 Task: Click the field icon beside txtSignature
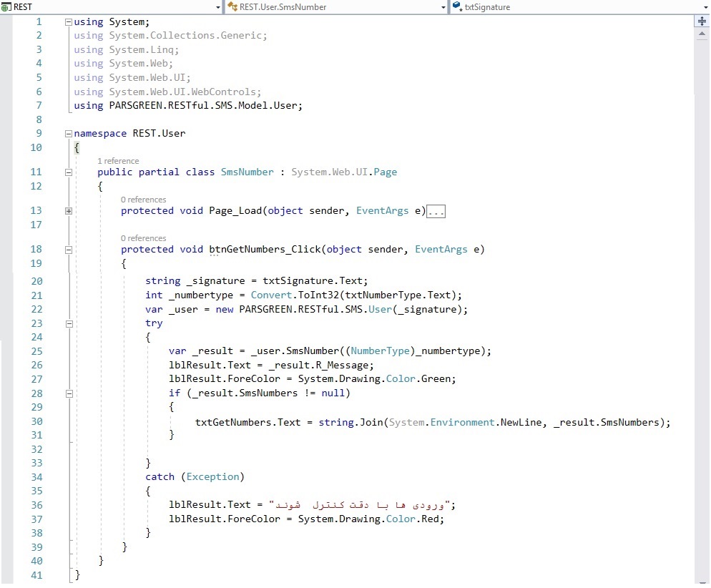pyautogui.click(x=457, y=6)
